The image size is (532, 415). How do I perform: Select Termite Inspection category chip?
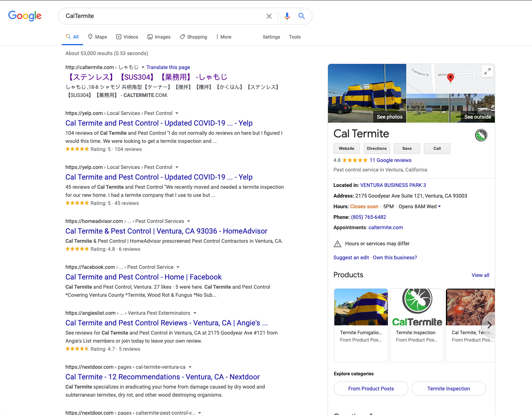click(x=449, y=389)
